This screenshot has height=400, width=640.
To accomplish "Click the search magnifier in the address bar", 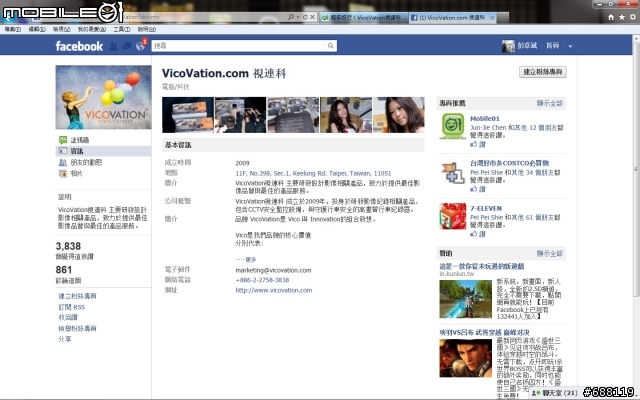I will [x=291, y=17].
